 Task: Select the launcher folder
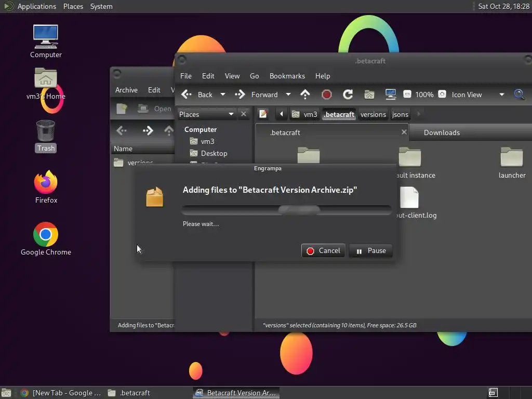coord(512,163)
